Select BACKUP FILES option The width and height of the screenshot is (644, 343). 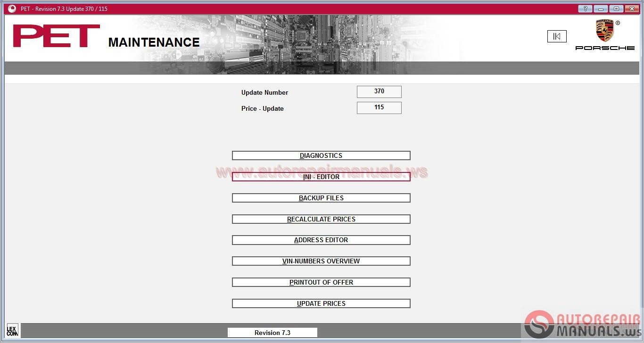[x=321, y=198]
